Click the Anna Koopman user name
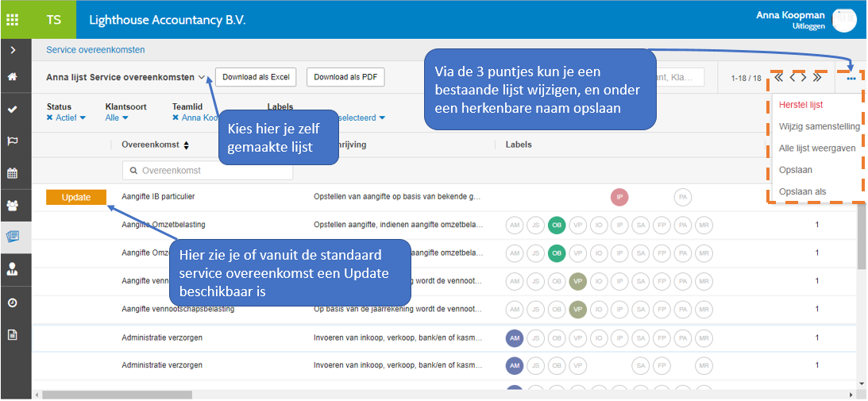 click(x=790, y=15)
